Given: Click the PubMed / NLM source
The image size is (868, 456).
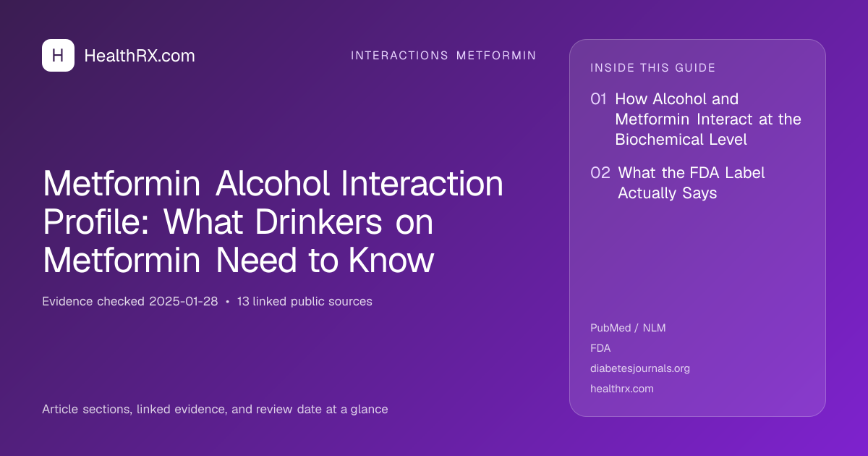Looking at the screenshot, I should [x=628, y=328].
